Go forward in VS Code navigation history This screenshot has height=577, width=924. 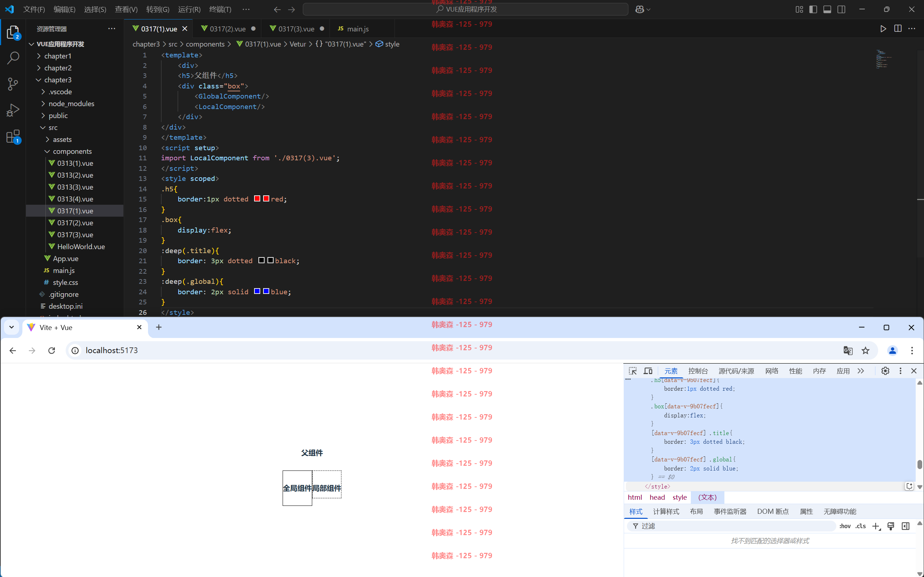(291, 9)
